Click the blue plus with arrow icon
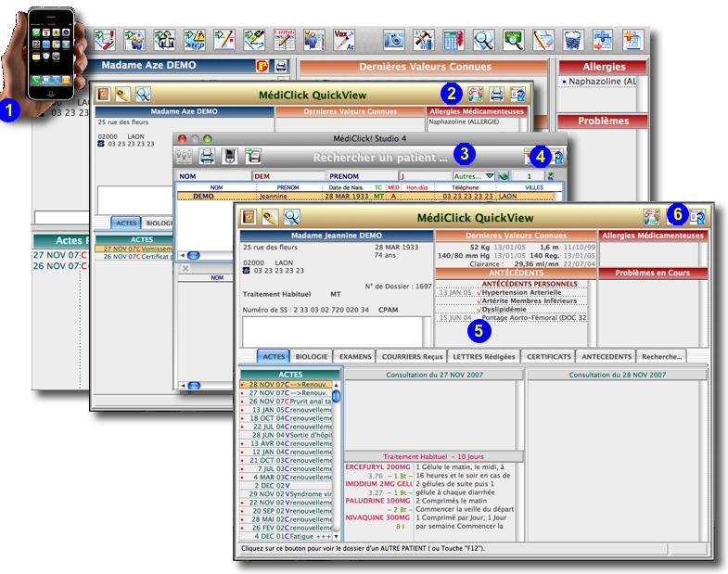The height and width of the screenshot is (574, 728). [x=603, y=40]
